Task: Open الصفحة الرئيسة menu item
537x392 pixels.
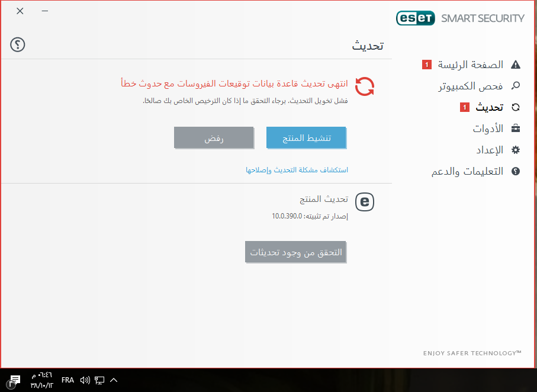Action: click(x=471, y=65)
